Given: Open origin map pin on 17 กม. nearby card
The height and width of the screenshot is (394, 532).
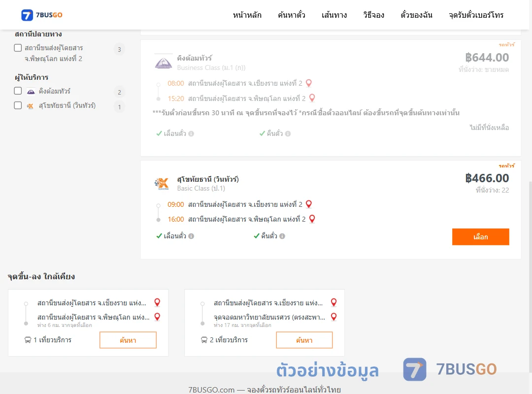Looking at the screenshot, I should (x=334, y=302).
